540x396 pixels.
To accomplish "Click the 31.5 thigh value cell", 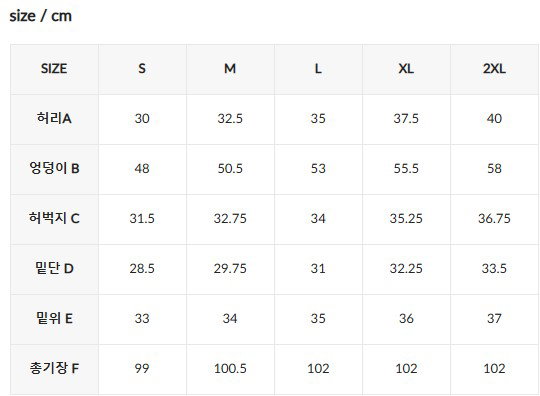I will (142, 219).
